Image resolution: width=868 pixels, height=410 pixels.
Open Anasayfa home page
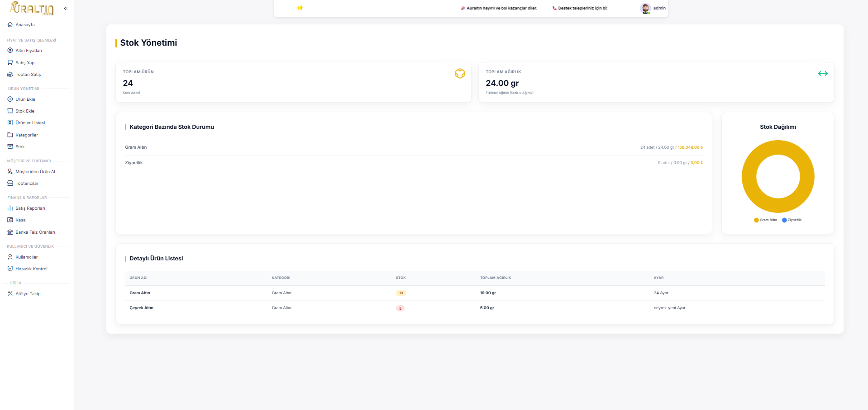(x=25, y=25)
